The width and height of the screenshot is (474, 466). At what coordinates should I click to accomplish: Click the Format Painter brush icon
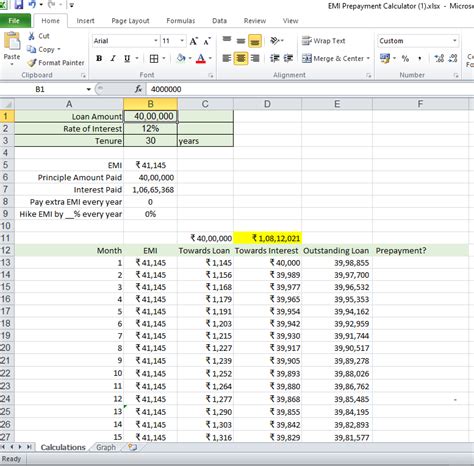[32, 62]
